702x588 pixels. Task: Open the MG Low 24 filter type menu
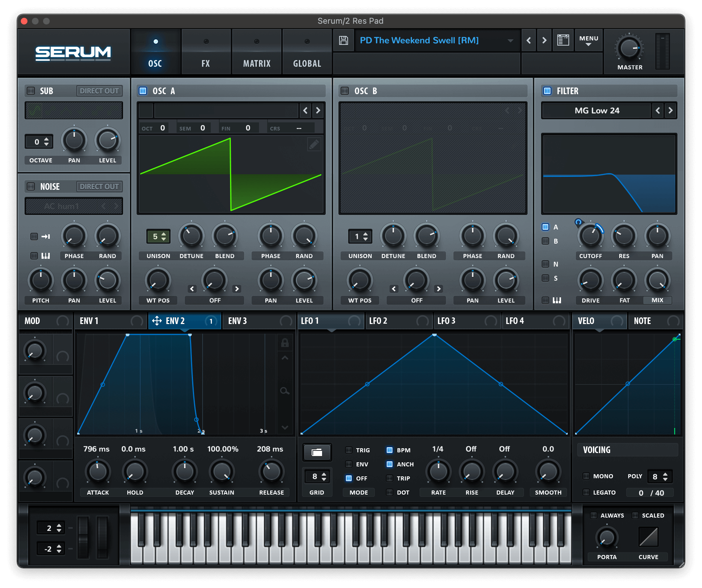pyautogui.click(x=596, y=110)
